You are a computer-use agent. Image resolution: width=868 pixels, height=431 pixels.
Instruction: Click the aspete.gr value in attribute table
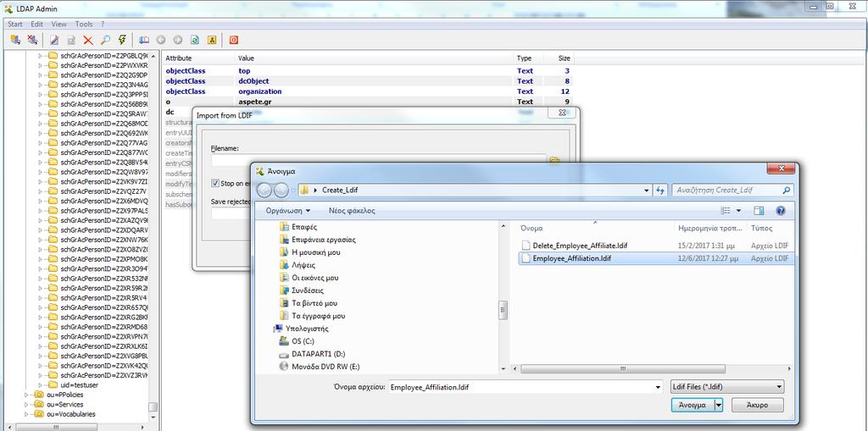255,102
